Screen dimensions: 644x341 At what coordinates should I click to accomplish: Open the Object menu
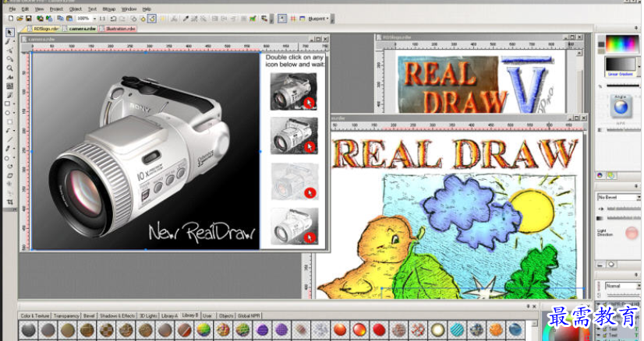point(75,9)
